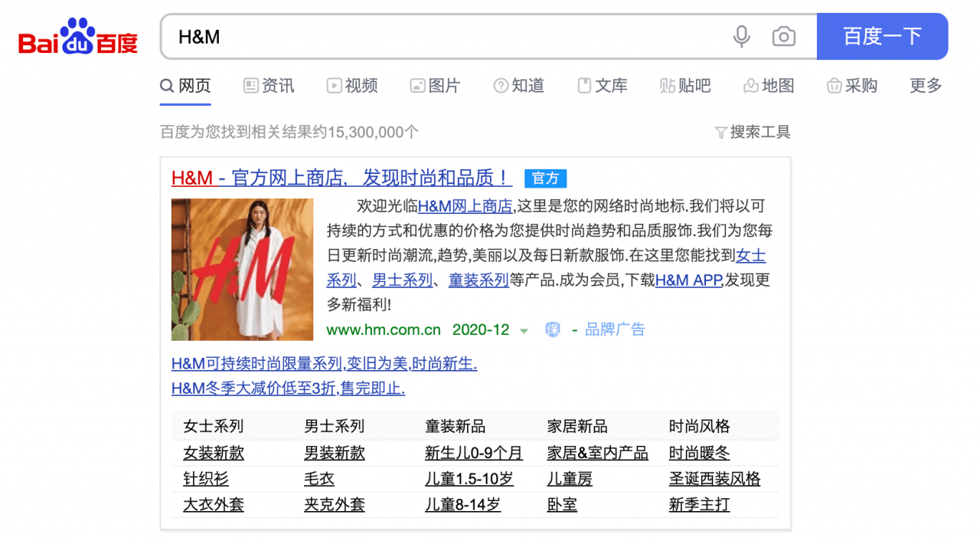Switch to the 知道 tab

point(519,86)
